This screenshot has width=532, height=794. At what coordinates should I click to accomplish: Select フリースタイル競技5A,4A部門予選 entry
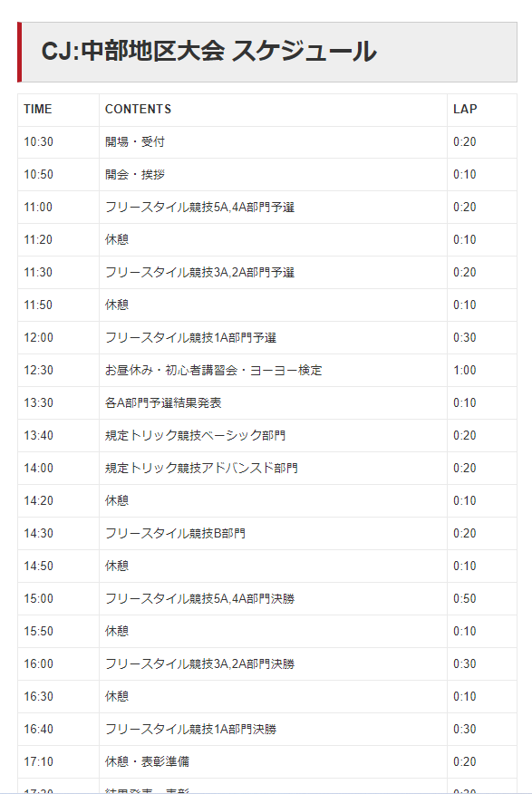pyautogui.click(x=199, y=207)
